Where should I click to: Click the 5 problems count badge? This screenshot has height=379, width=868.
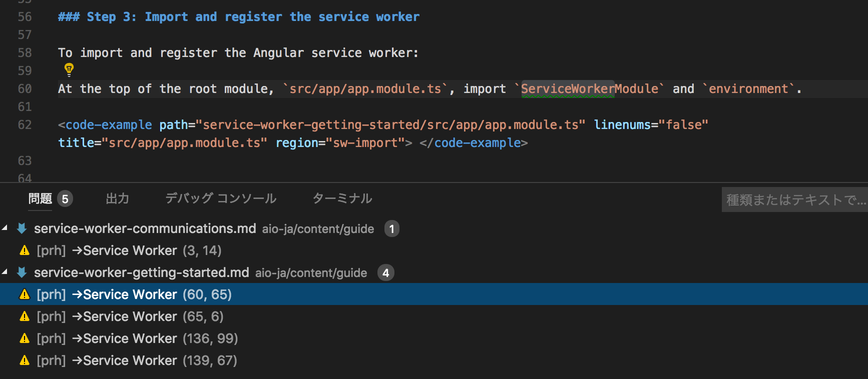tap(65, 199)
